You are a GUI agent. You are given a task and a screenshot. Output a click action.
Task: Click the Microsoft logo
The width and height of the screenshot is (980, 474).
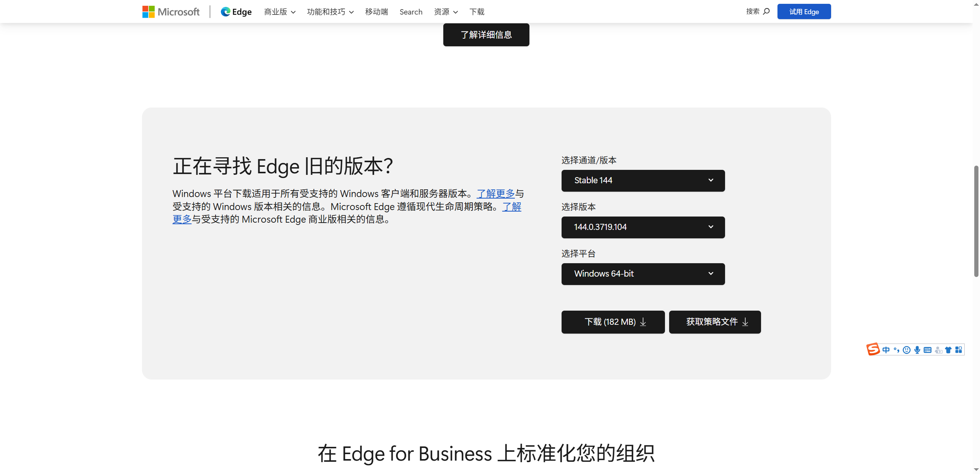coord(171,11)
